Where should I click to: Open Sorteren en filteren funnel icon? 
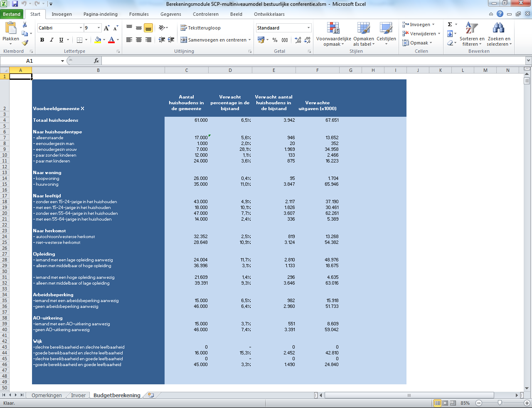point(472,28)
